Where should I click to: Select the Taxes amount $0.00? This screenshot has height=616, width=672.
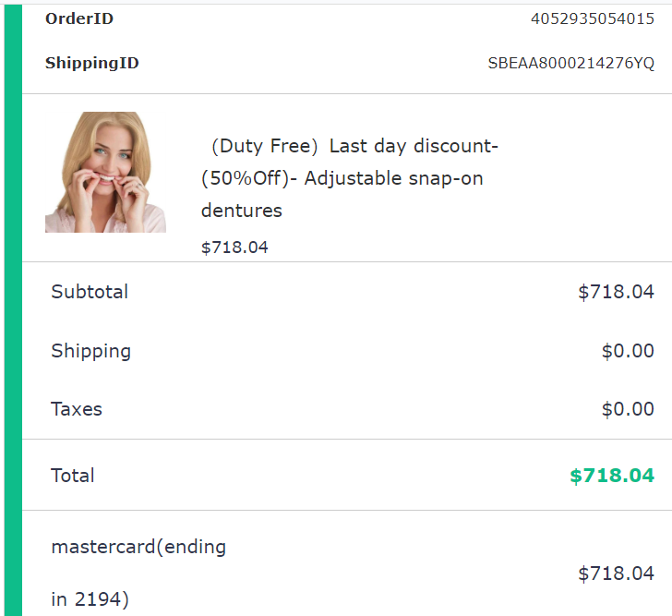click(628, 409)
